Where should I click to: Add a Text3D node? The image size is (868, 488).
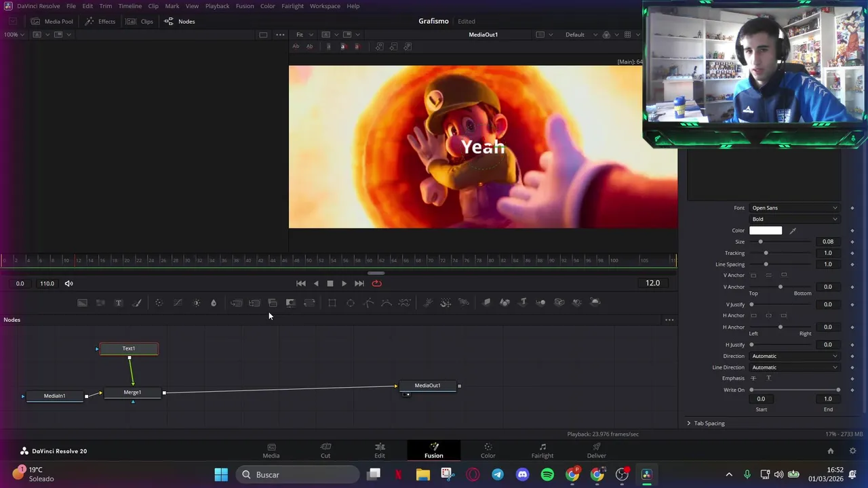(523, 302)
